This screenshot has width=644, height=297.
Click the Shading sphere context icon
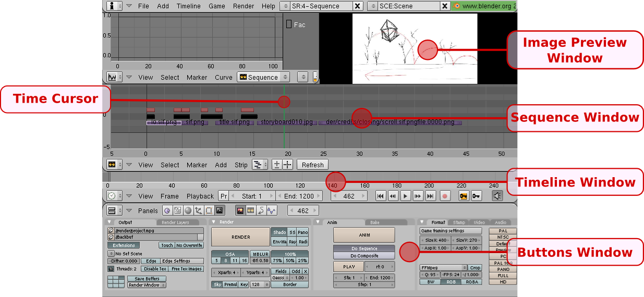click(188, 211)
